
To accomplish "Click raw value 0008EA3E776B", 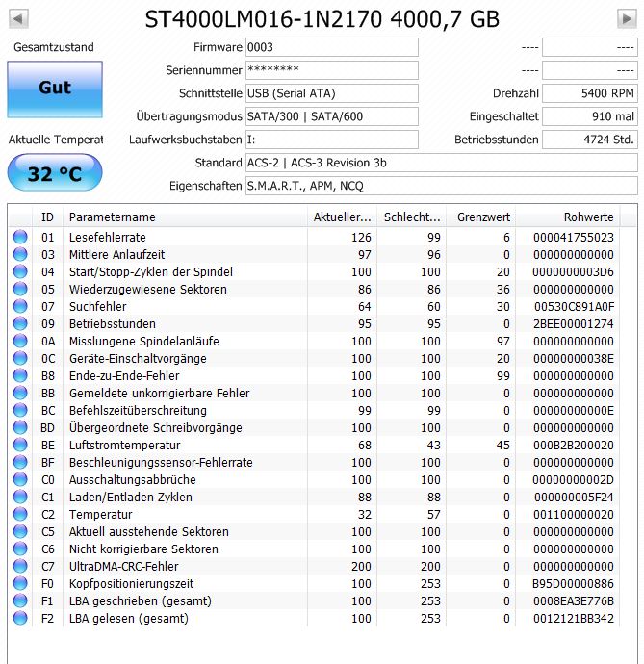I will (574, 600).
